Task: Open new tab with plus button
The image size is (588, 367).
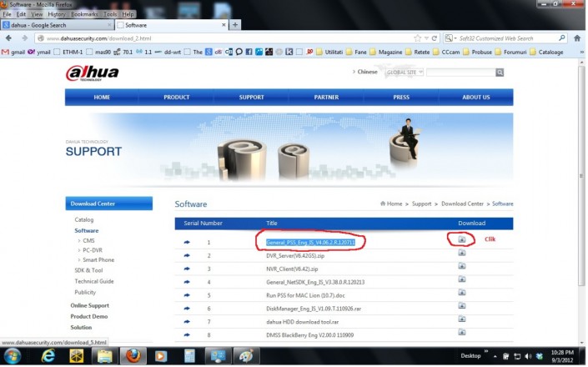Action: tap(235, 25)
